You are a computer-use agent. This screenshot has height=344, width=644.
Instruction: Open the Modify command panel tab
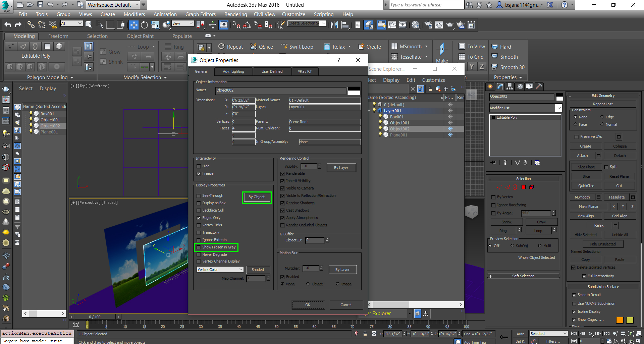click(x=500, y=87)
